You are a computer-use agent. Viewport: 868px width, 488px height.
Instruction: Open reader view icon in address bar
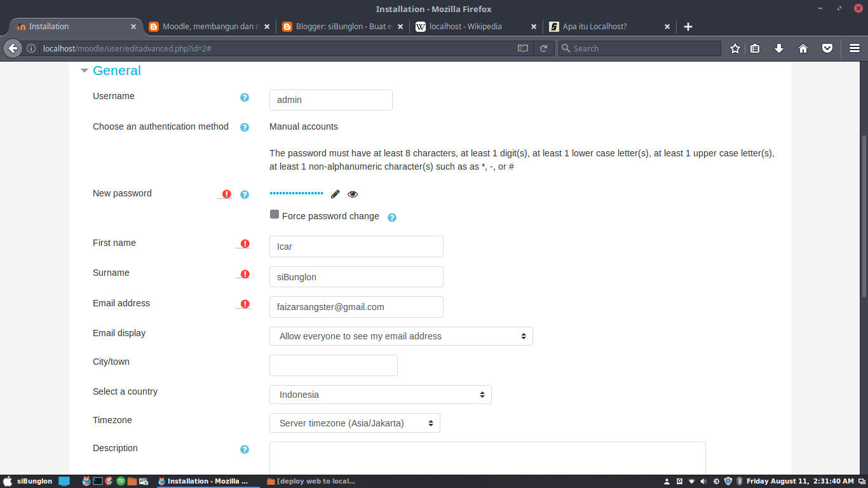(x=523, y=48)
